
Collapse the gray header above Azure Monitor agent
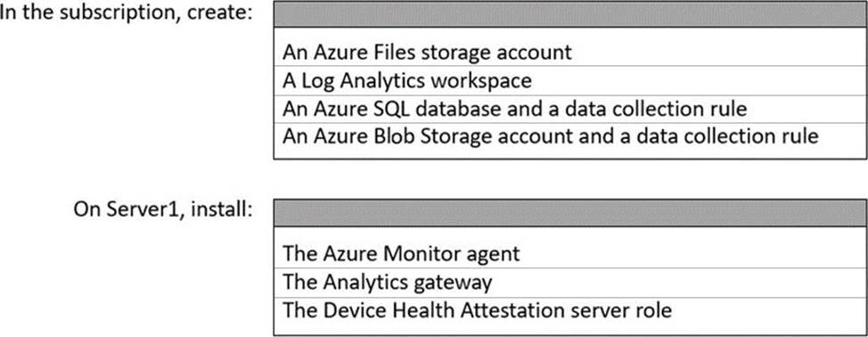point(570,214)
